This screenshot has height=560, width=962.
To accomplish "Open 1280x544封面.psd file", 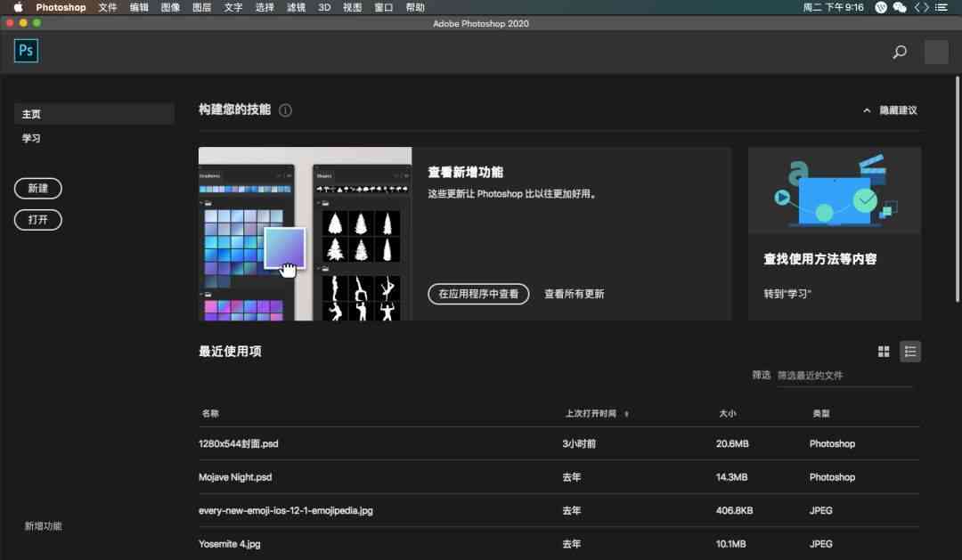I will [238, 443].
